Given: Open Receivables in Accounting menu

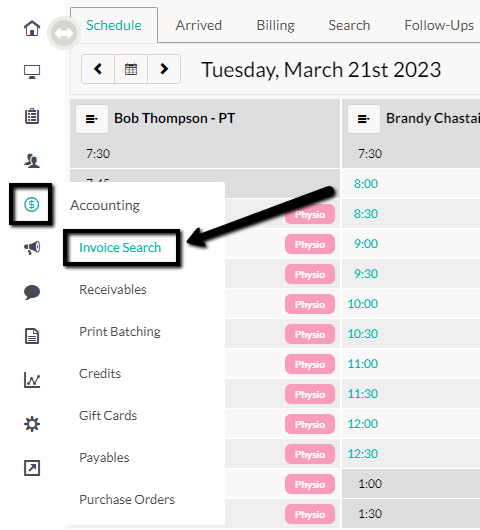Looking at the screenshot, I should (113, 290).
